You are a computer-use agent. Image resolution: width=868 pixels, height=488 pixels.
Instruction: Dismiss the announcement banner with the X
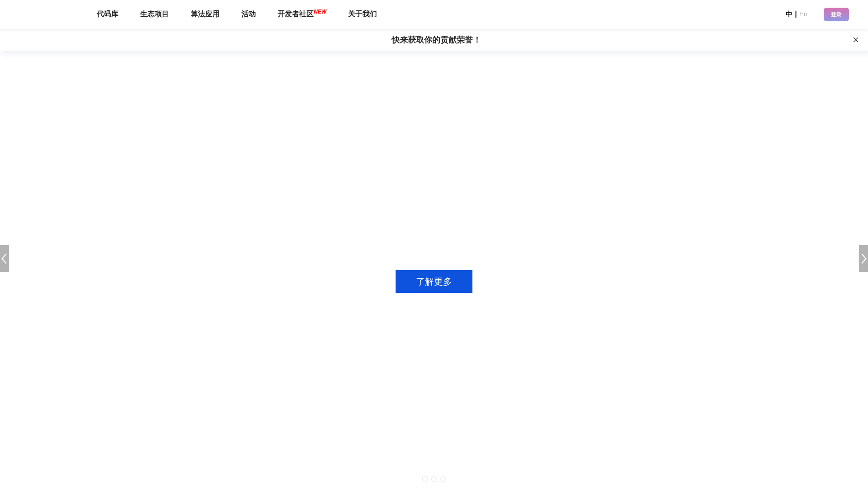point(855,40)
